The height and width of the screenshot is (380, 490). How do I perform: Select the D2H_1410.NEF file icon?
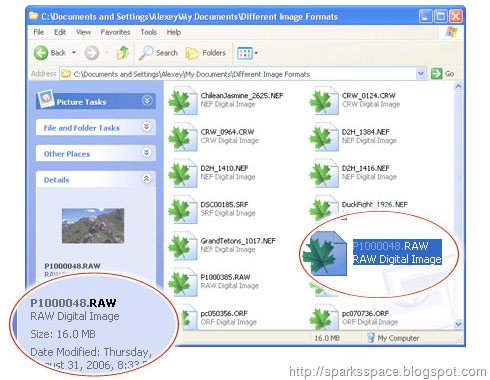point(183,173)
